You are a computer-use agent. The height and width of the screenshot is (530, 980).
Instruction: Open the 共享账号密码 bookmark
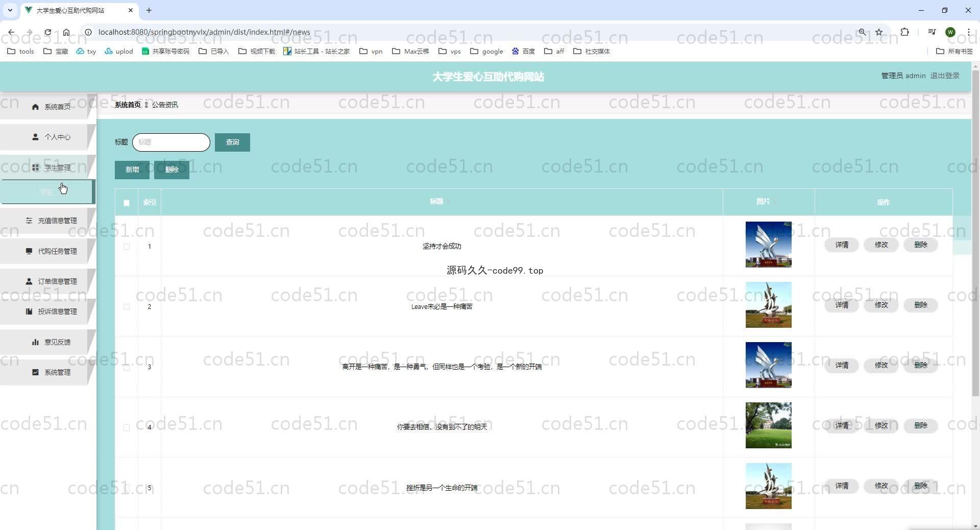pyautogui.click(x=165, y=51)
